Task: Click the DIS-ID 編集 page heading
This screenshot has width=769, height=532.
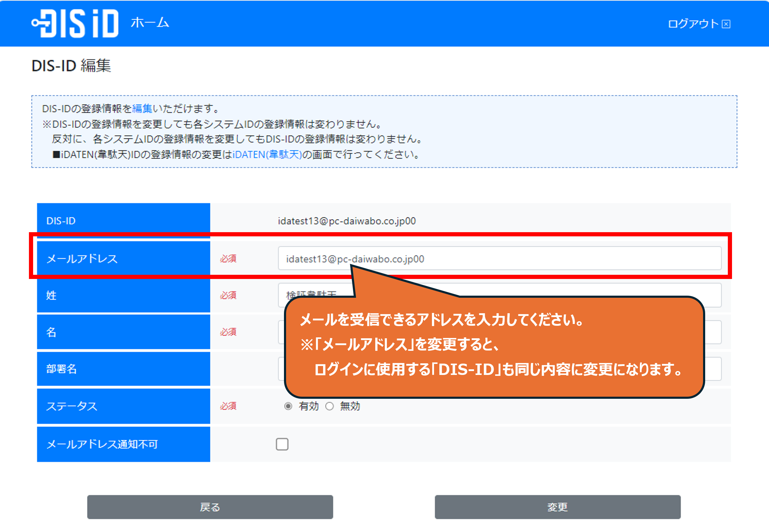Action: pyautogui.click(x=71, y=66)
